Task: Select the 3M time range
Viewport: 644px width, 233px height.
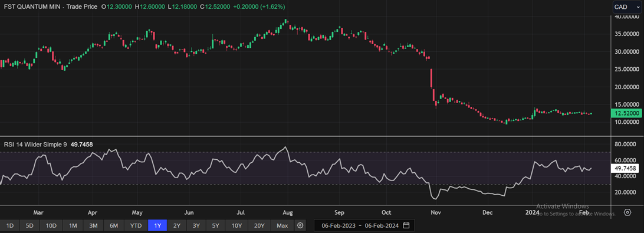Action: click(x=93, y=225)
